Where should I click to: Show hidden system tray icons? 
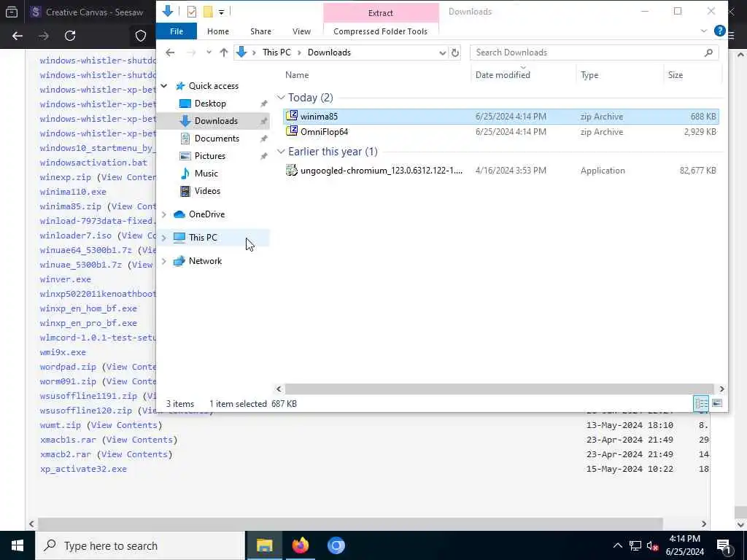[x=617, y=545]
